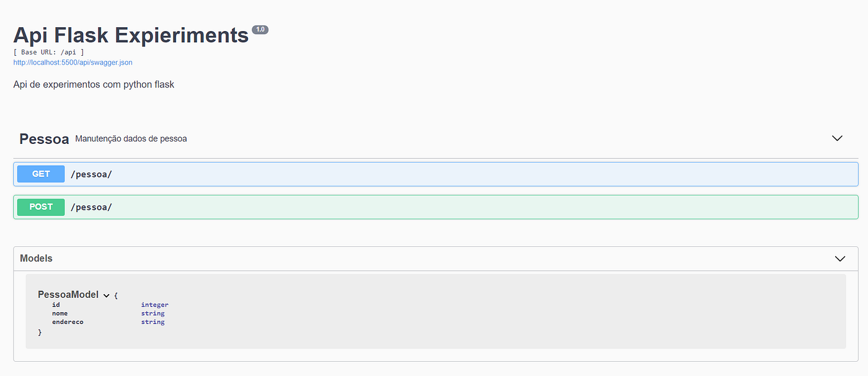The image size is (868, 376).
Task: Collapse the Models section using its chevron
Action: tap(840, 258)
